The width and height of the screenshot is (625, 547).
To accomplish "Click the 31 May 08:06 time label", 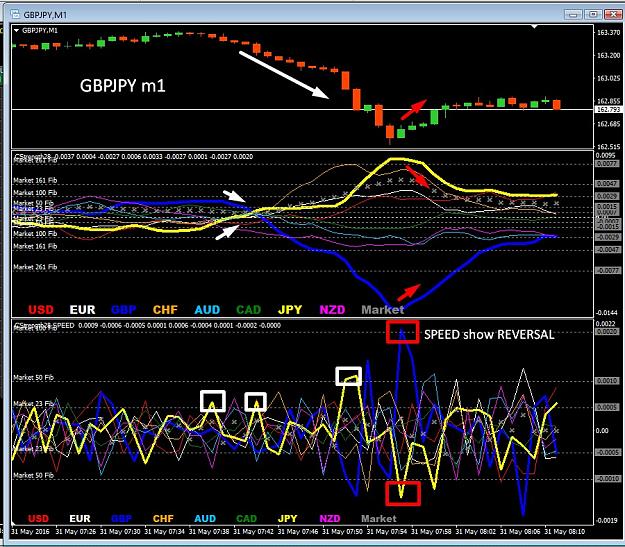I will [521, 531].
